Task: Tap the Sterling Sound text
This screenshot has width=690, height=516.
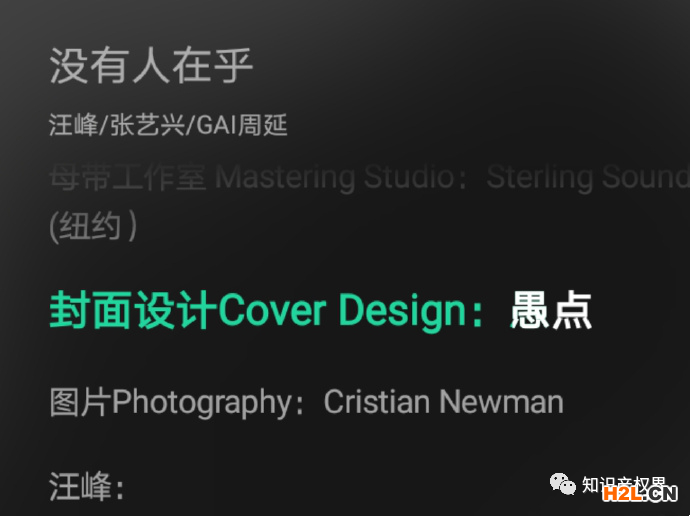Action: pos(588,177)
